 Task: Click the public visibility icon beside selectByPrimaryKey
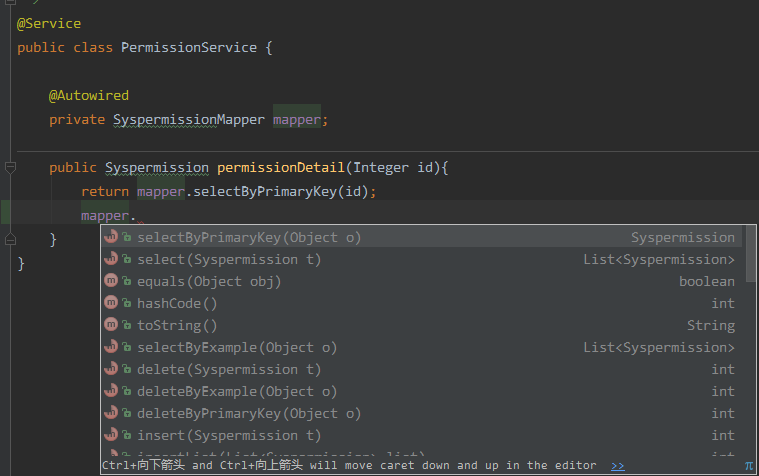(127, 238)
